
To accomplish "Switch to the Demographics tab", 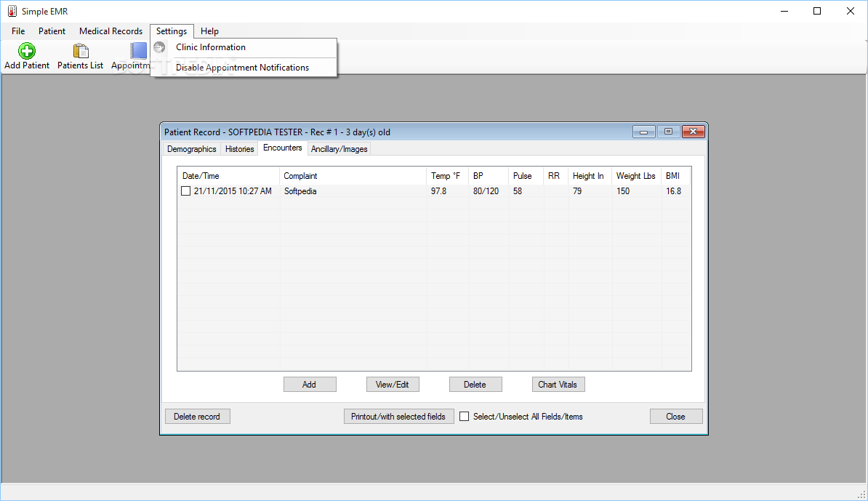I will point(191,149).
